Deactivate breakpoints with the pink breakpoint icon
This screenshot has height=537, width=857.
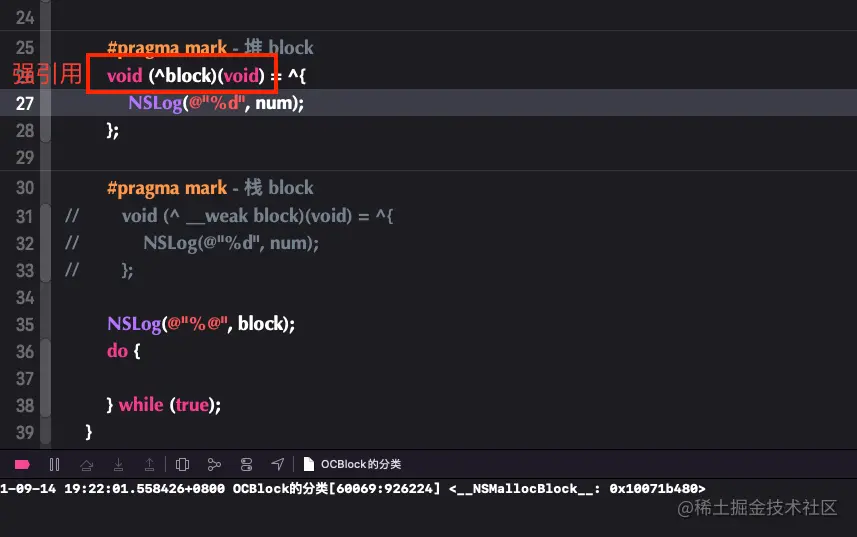pyautogui.click(x=22, y=464)
